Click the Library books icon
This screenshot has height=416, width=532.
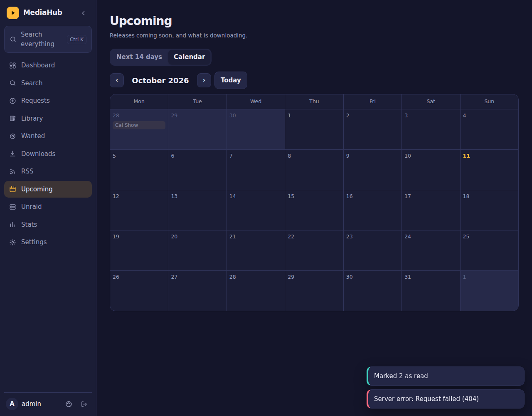(13, 119)
